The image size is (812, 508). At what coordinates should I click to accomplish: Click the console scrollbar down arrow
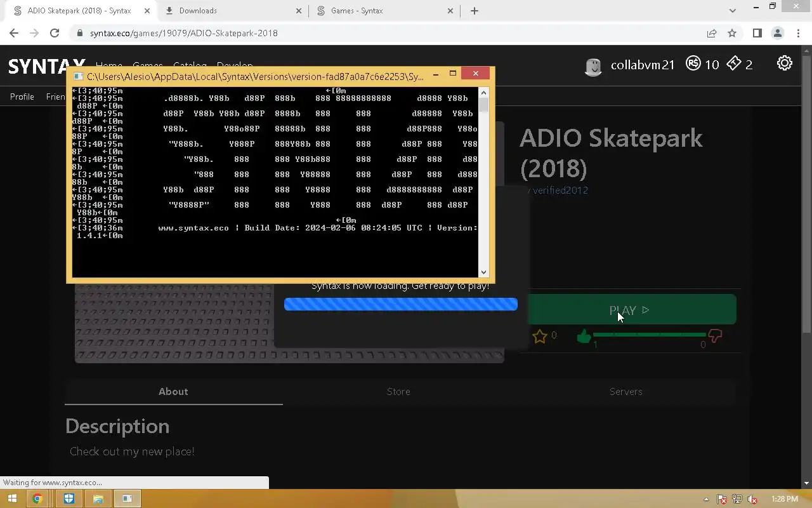[484, 272]
